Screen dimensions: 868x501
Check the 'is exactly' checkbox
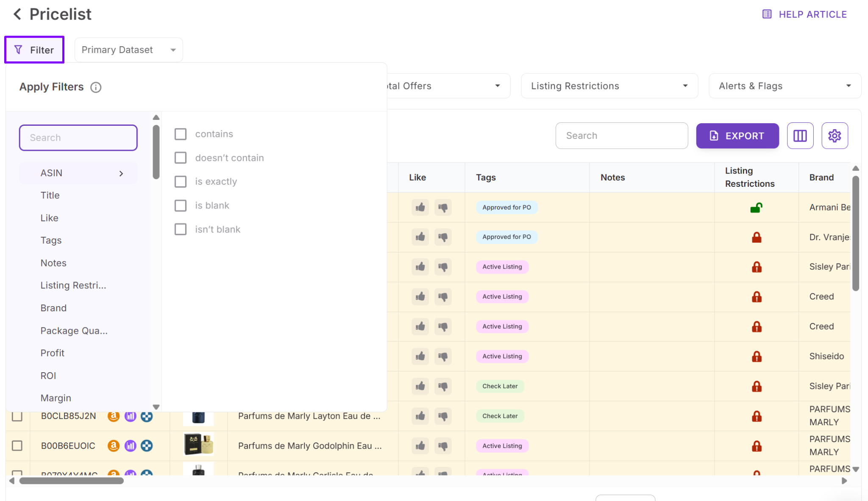coord(181,182)
